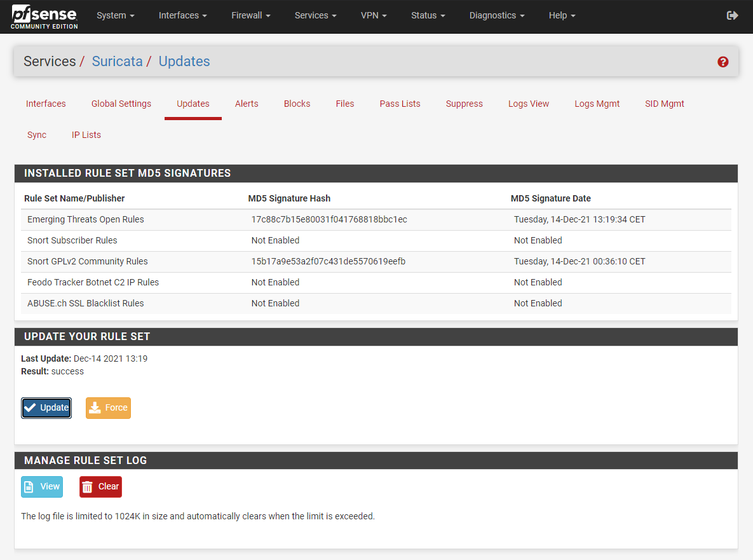Go to the Global Settings tab
753x560 pixels.
click(x=121, y=104)
